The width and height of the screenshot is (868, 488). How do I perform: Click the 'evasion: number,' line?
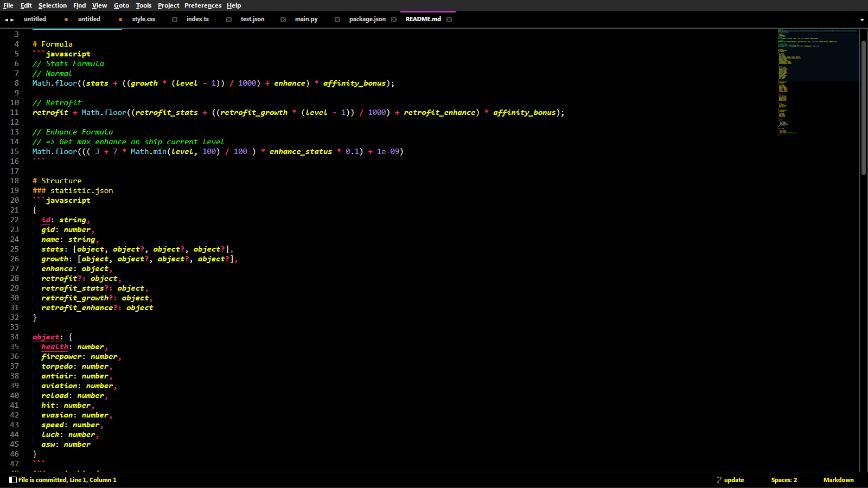pos(77,415)
